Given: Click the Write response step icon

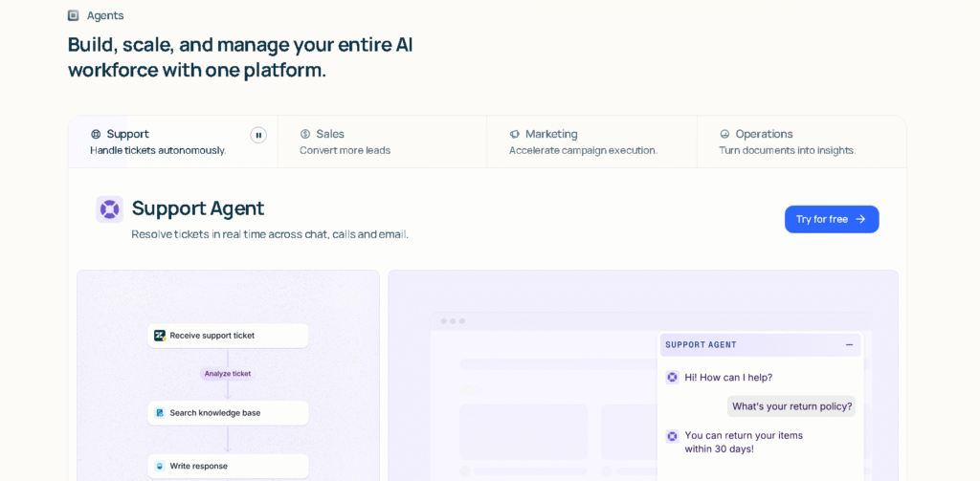Looking at the screenshot, I should (160, 467).
